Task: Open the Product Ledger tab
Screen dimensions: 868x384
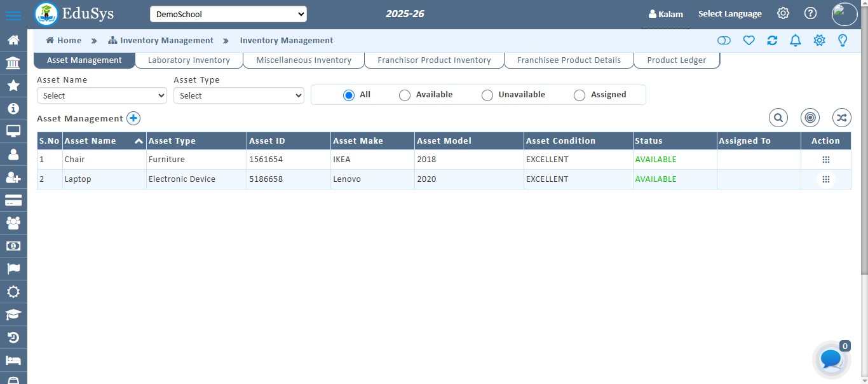Action: (676, 60)
